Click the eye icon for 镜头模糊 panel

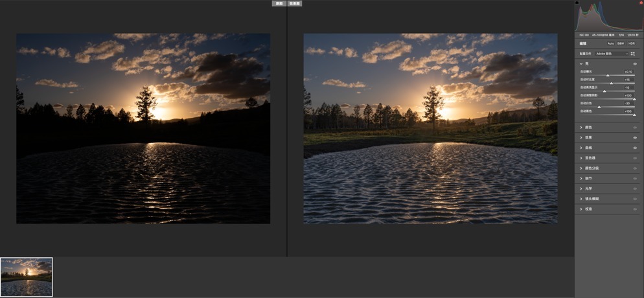point(635,199)
